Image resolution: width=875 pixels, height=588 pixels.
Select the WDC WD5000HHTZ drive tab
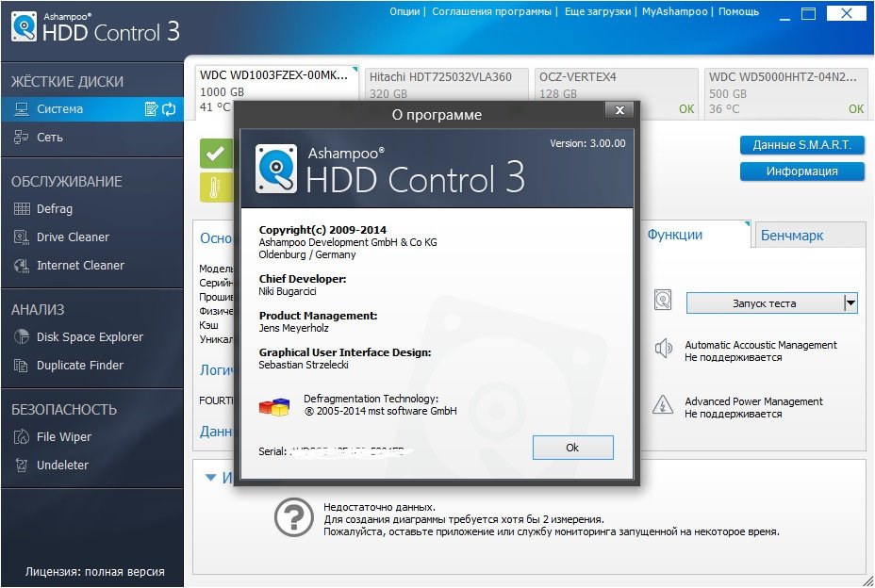[x=786, y=92]
